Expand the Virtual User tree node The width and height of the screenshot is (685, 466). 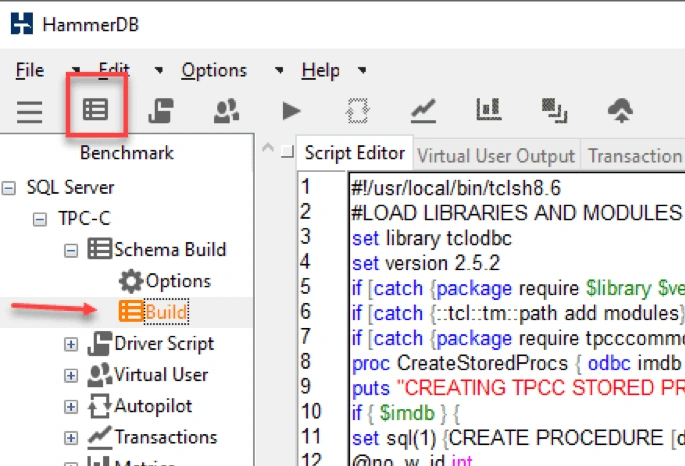pyautogui.click(x=71, y=375)
